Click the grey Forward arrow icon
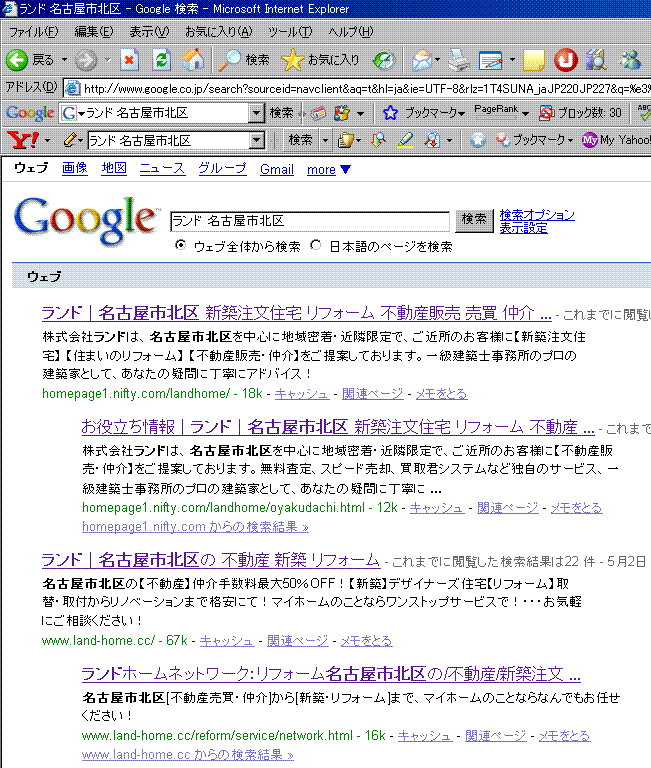651x768 pixels. click(x=86, y=60)
